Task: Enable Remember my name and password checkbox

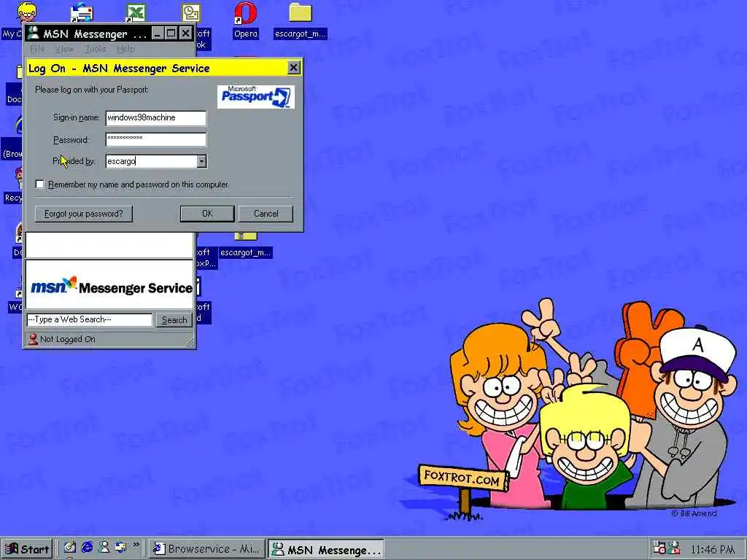Action: pyautogui.click(x=40, y=184)
